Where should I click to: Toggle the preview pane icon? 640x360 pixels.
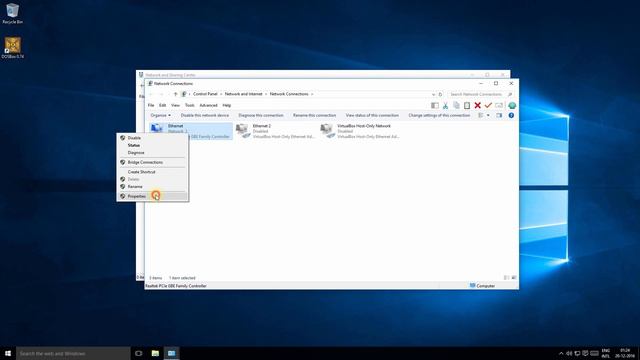click(499, 116)
